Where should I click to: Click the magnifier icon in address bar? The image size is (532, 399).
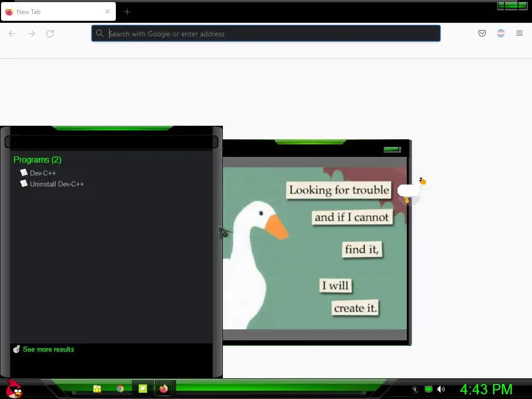pos(99,33)
